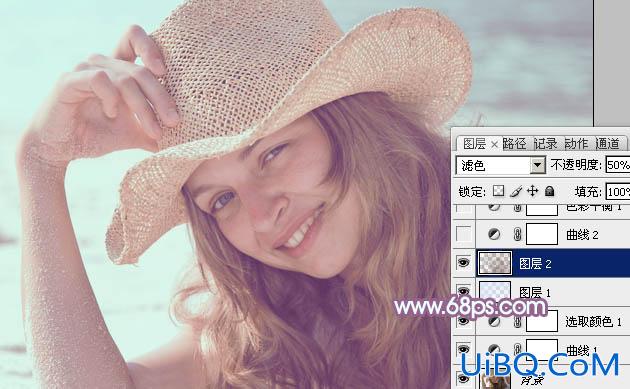The width and height of the screenshot is (630, 389).
Task: Click the 填充 label
Action: click(588, 192)
